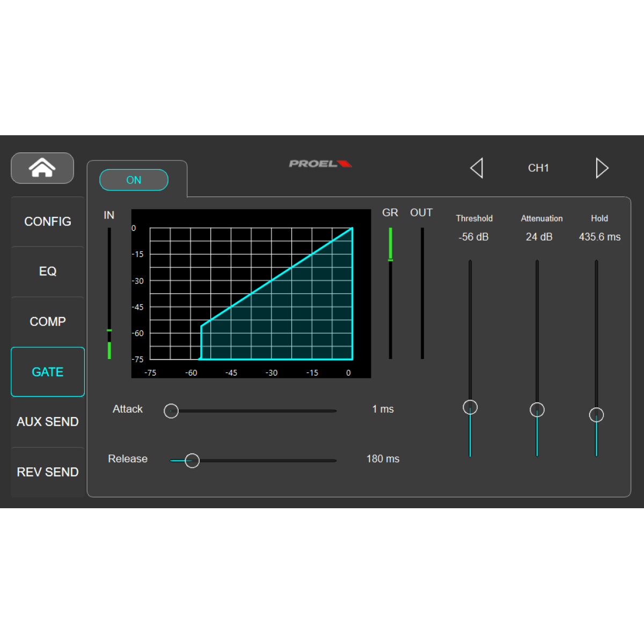This screenshot has height=644, width=644.
Task: Click the PROEL logo
Action: tap(320, 164)
